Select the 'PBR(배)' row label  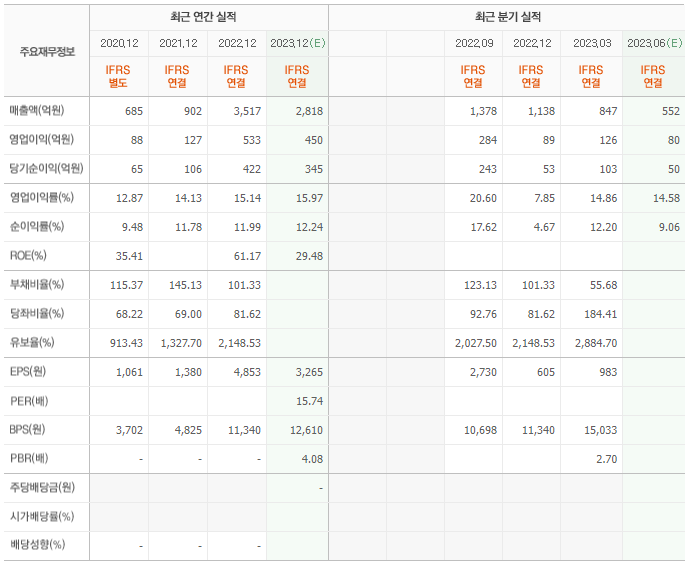coord(29,459)
